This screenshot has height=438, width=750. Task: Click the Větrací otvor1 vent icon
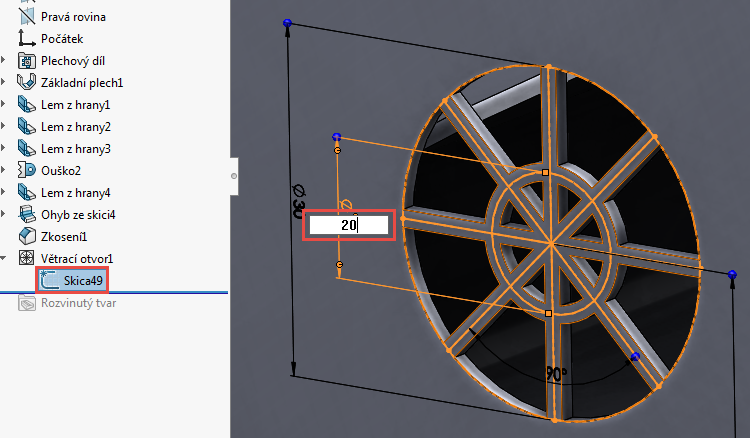click(x=26, y=258)
